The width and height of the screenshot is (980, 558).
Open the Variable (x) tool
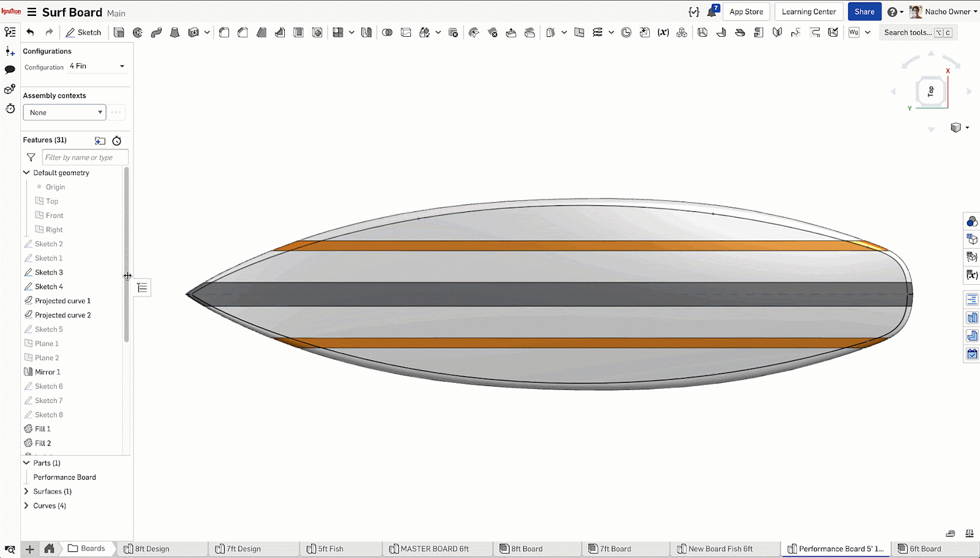(x=663, y=32)
